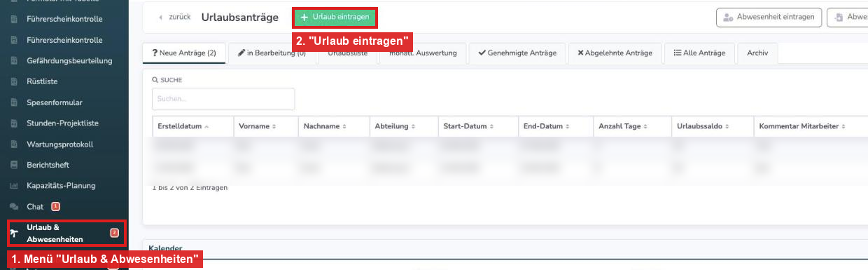
Task: Sort the table by Start-Datum column
Action: click(477, 126)
